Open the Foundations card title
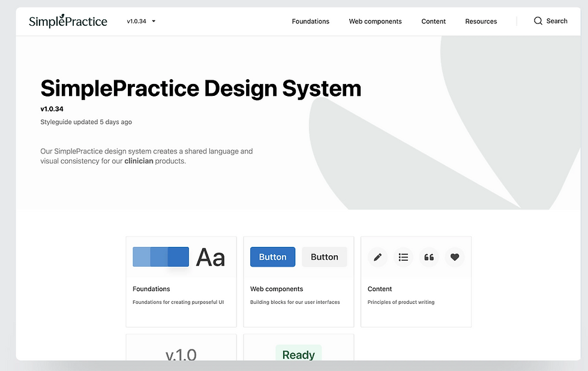Viewport: 588px width, 371px height. (151, 289)
